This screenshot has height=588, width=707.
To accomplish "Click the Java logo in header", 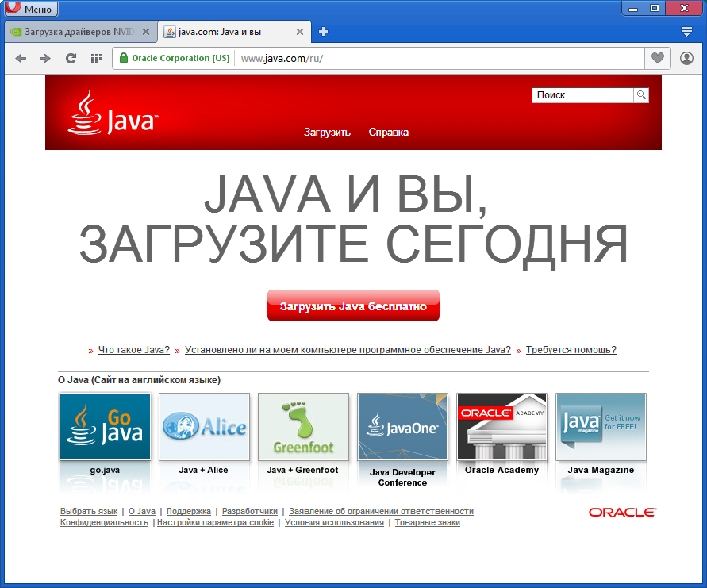I will 113,113.
